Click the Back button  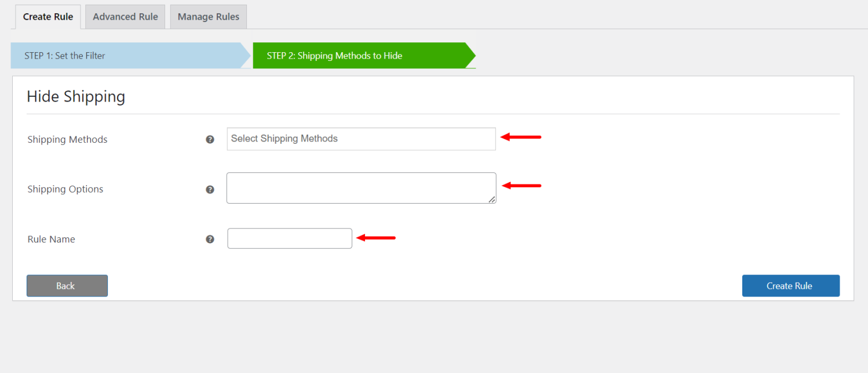pyautogui.click(x=67, y=285)
